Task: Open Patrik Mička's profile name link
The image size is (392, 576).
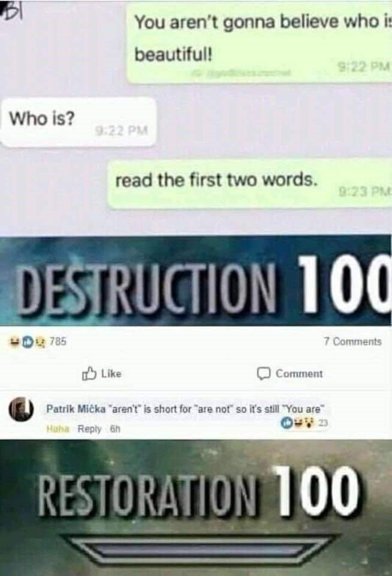Action: tap(76, 409)
